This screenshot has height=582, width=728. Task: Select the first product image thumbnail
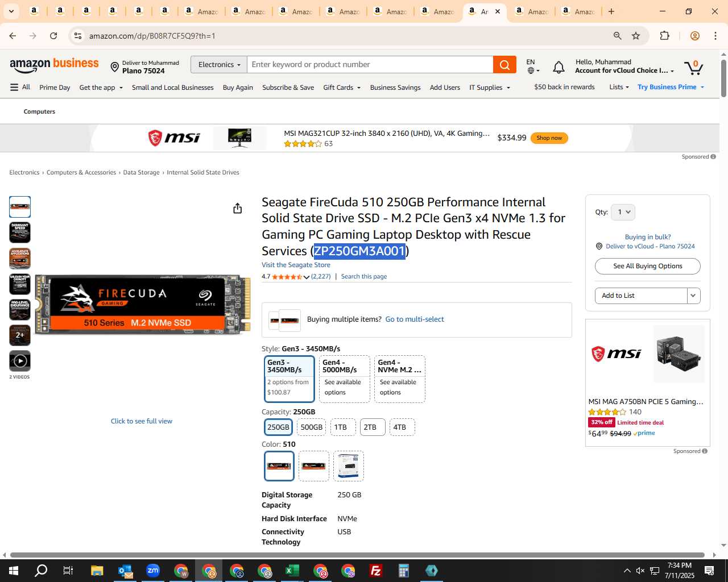point(20,207)
